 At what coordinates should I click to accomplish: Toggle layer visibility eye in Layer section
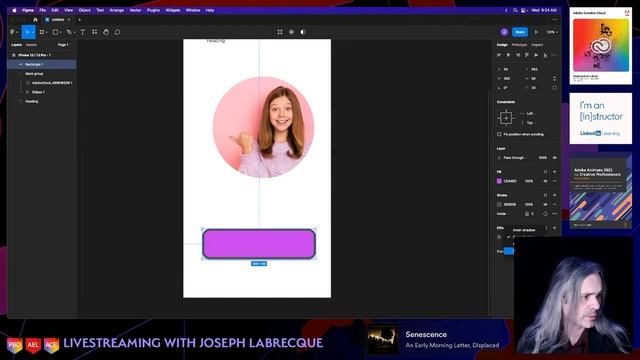pyautogui.click(x=554, y=158)
